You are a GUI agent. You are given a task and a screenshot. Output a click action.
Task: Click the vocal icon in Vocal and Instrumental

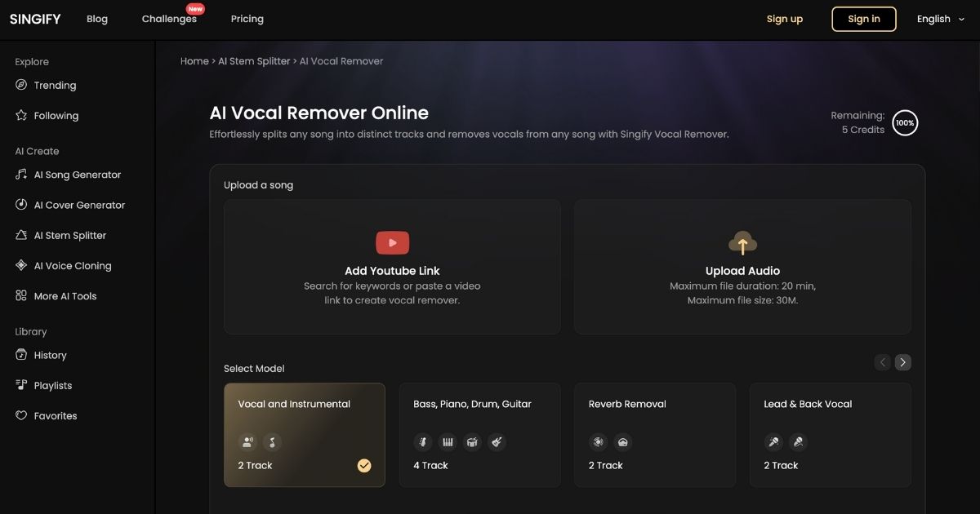coord(247,442)
